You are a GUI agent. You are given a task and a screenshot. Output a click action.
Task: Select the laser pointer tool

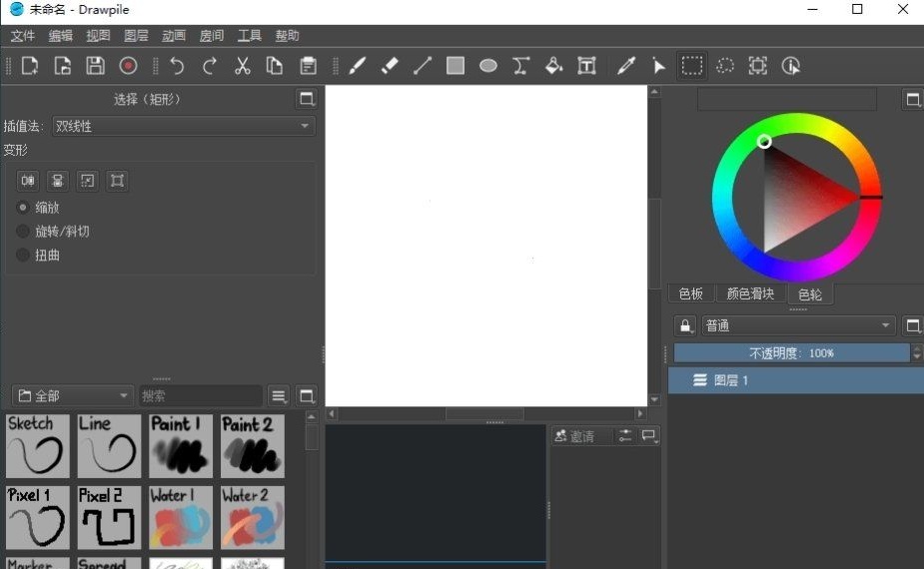659,65
